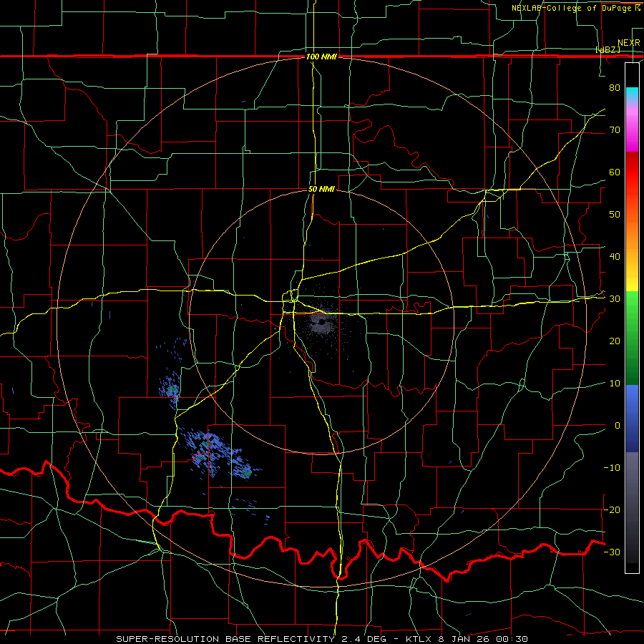Select the 20 dBZ scale value
The width and height of the screenshot is (644, 644).
coord(615,341)
